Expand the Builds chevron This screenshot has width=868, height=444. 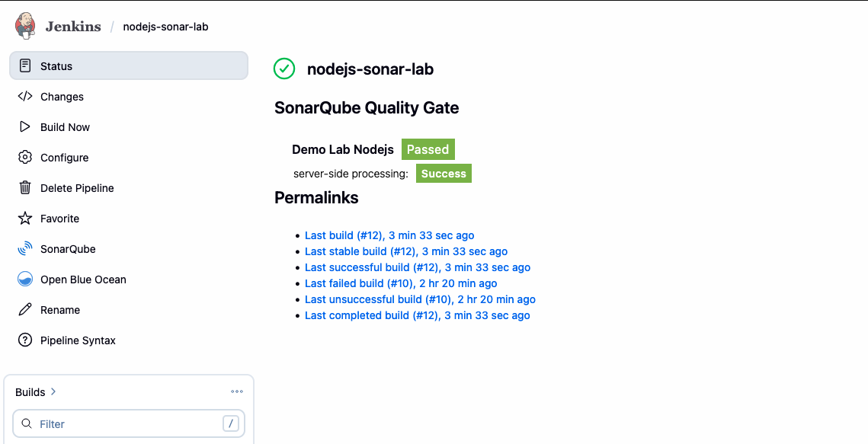click(x=53, y=392)
